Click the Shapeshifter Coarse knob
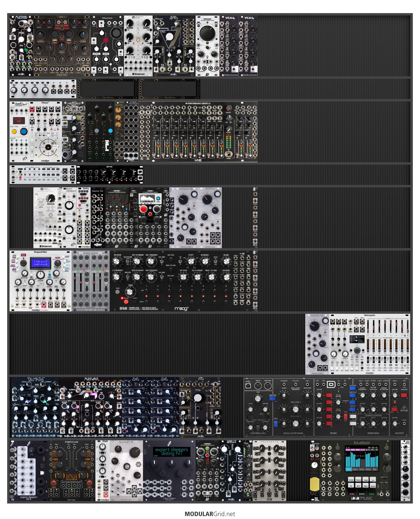This screenshot has width=420, height=519. click(40, 275)
